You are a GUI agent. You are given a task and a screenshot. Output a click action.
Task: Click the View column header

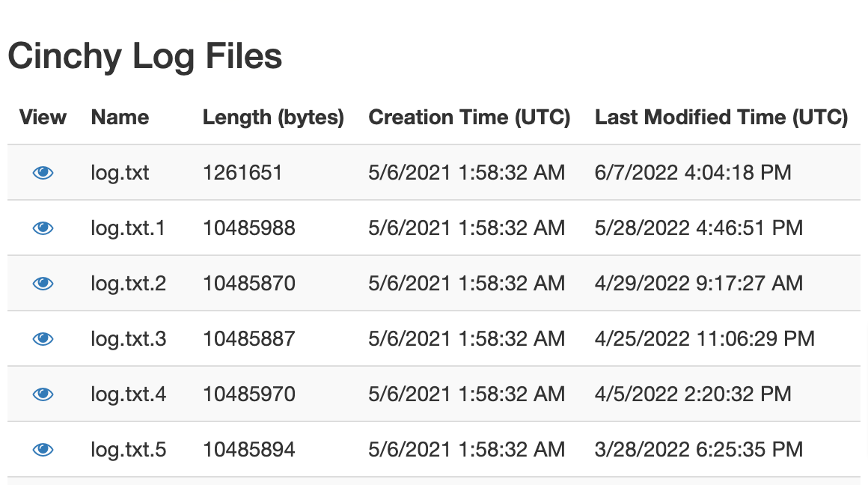coord(43,118)
